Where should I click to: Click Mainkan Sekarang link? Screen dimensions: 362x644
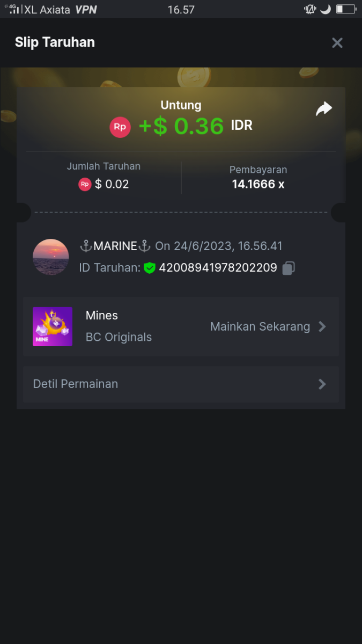[260, 326]
